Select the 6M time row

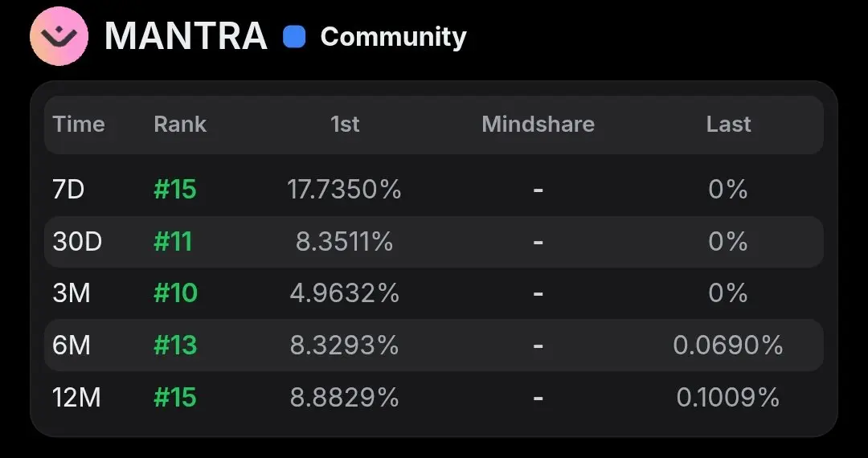434,346
